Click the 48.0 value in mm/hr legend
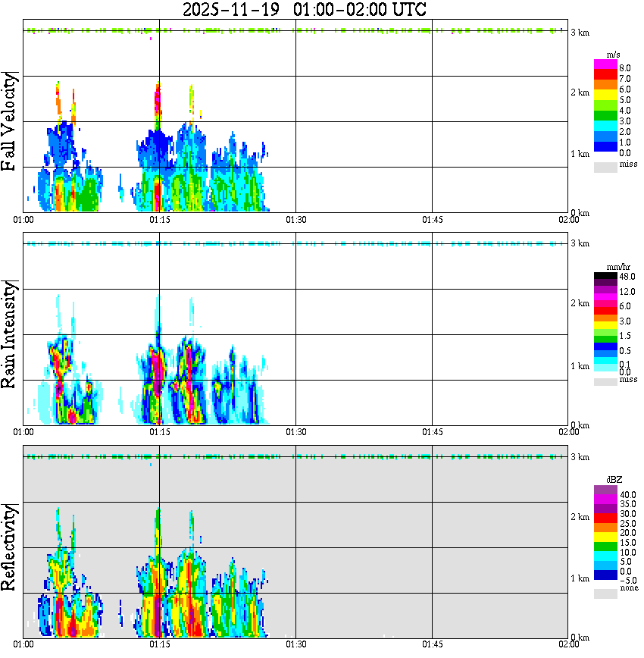The image size is (644, 658). [x=627, y=277]
